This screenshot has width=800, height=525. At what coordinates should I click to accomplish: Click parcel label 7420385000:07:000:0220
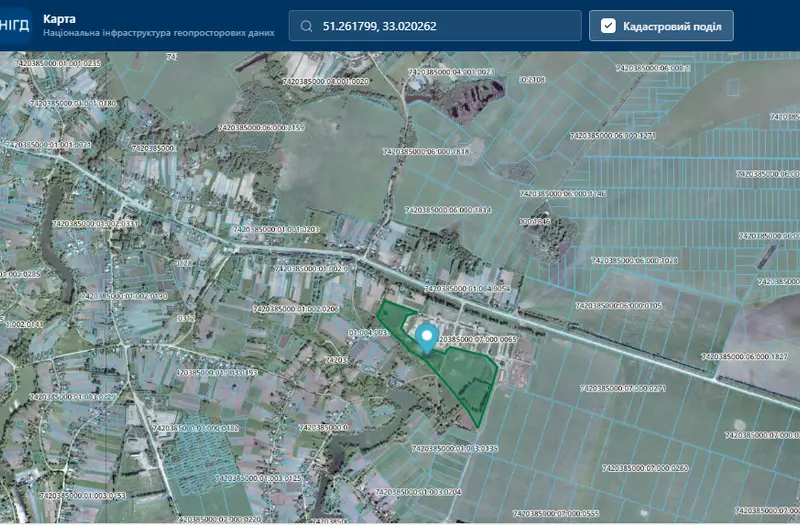pos(218,519)
